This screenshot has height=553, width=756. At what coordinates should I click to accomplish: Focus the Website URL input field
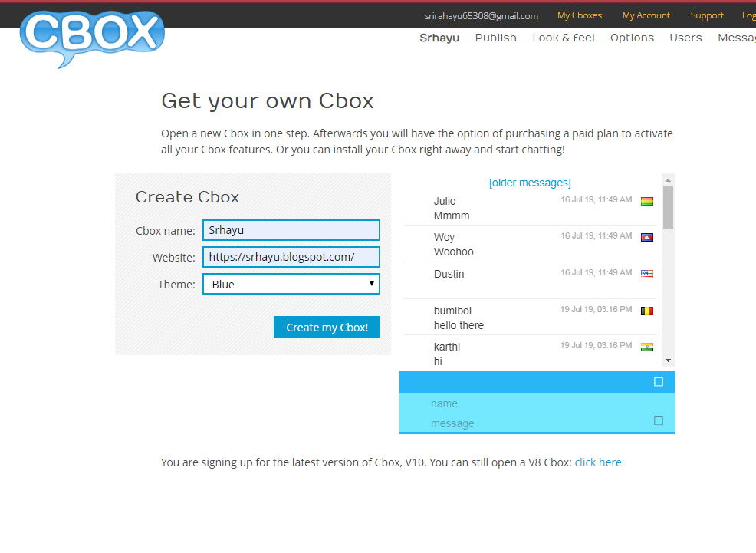click(291, 257)
